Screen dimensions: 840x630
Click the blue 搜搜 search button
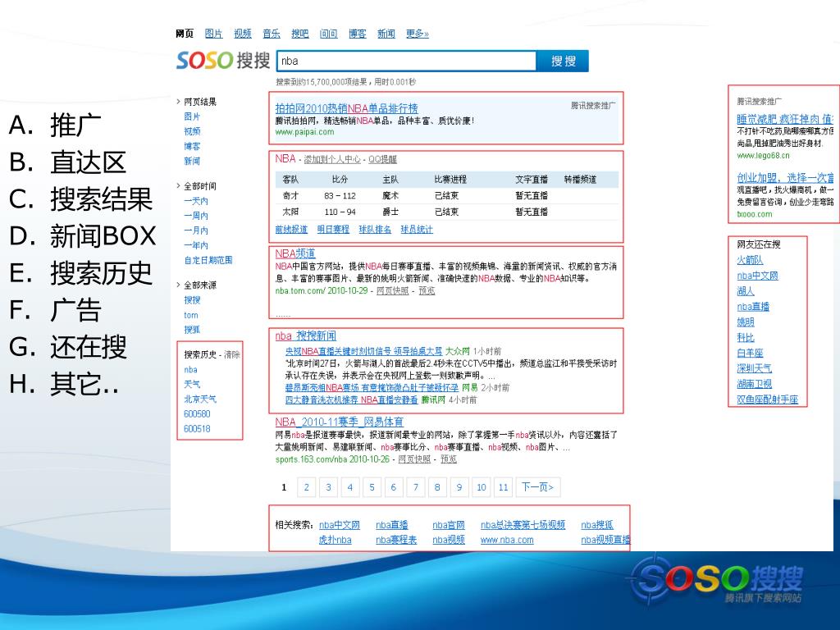[x=563, y=61]
